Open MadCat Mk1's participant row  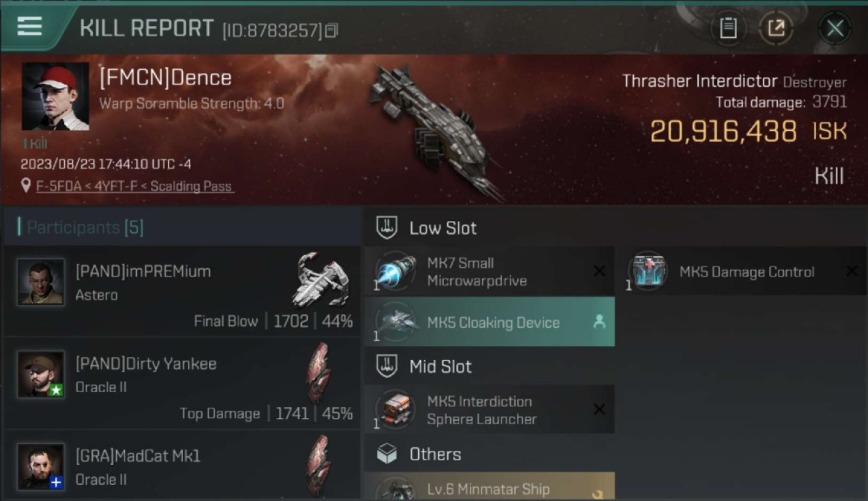point(182,466)
